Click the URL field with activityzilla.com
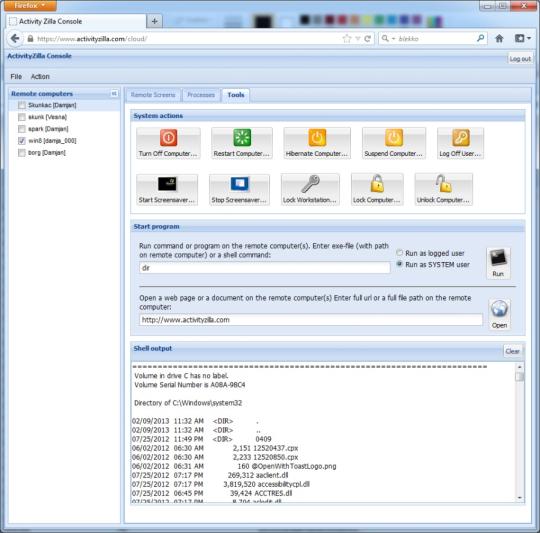540x533 pixels. (x=311, y=320)
